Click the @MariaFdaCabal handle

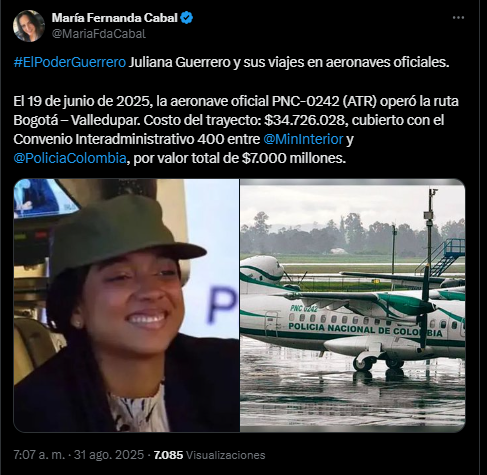[x=99, y=34]
